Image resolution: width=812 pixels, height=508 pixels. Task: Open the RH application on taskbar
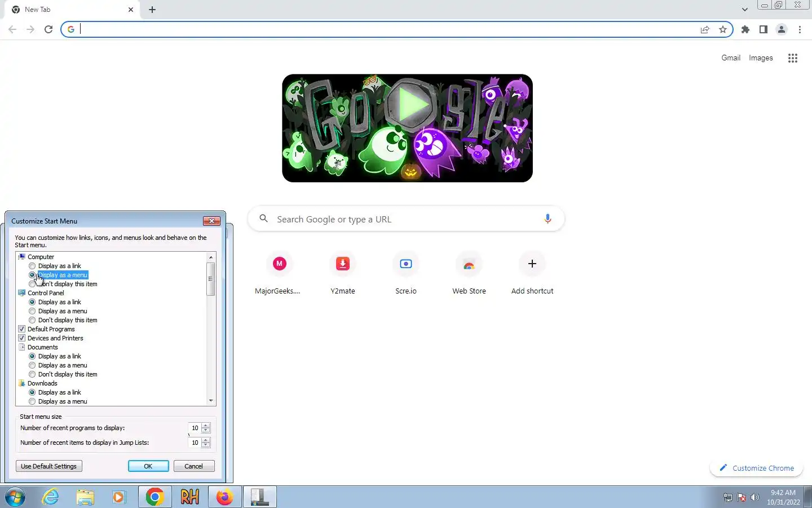[190, 497]
